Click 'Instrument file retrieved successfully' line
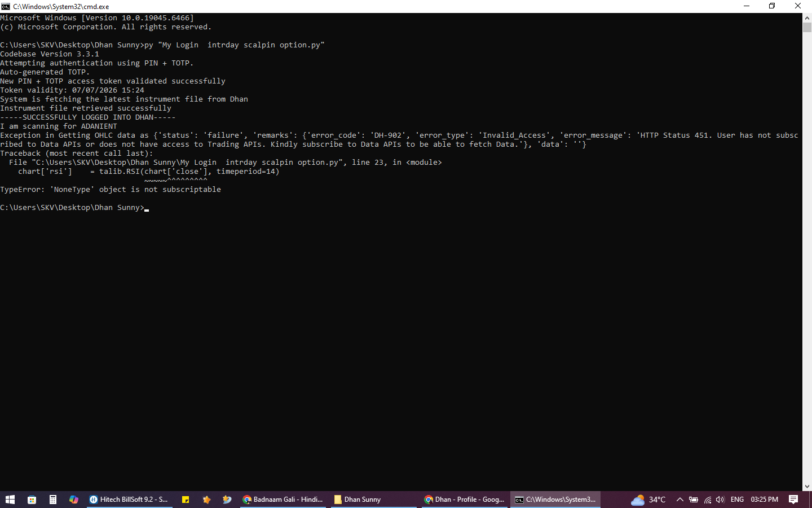 tap(86, 108)
